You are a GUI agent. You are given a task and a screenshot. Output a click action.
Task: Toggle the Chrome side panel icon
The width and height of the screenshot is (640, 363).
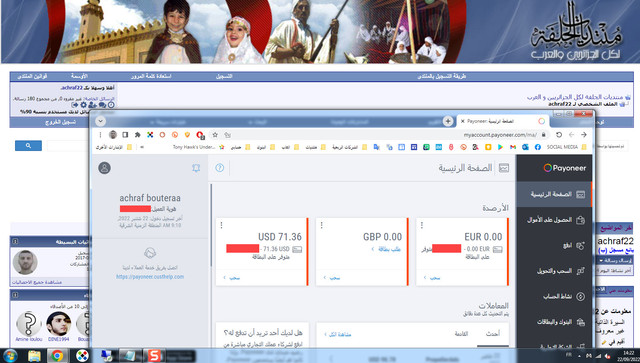pos(125,135)
